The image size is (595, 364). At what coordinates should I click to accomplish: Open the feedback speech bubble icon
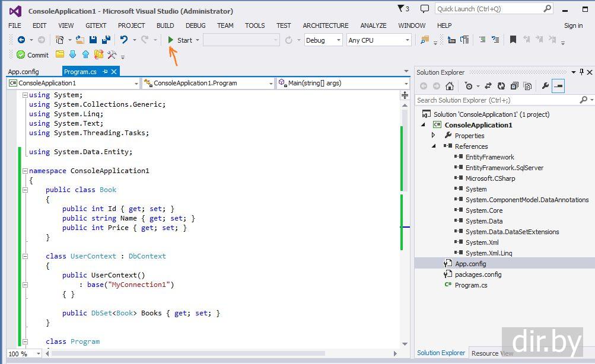424,9
